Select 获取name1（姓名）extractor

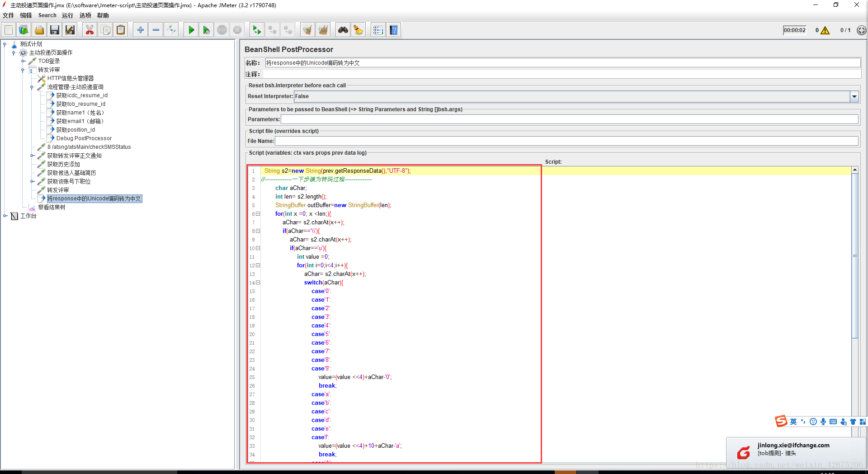point(81,113)
